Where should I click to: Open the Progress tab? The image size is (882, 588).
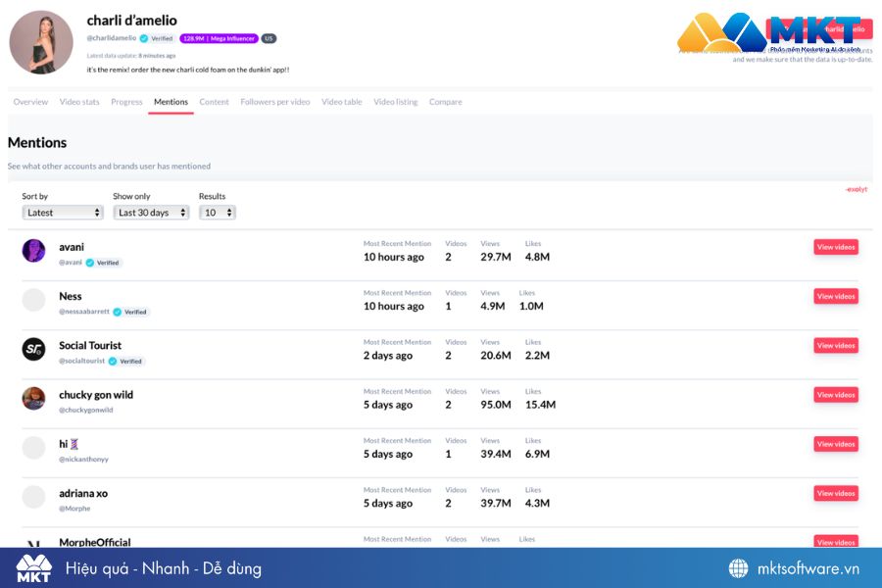click(126, 102)
